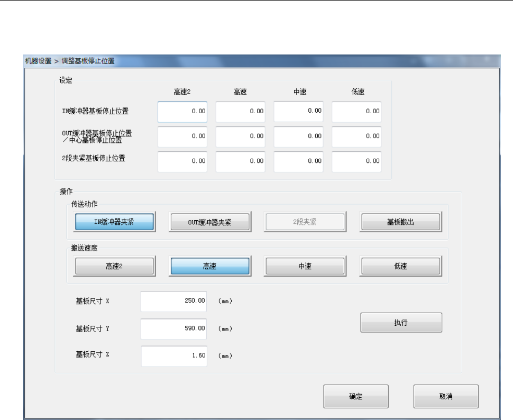This screenshot has width=513, height=420.
Task: Edit OUT缓冲器基板停止位置 高速2 field
Action: (x=182, y=137)
